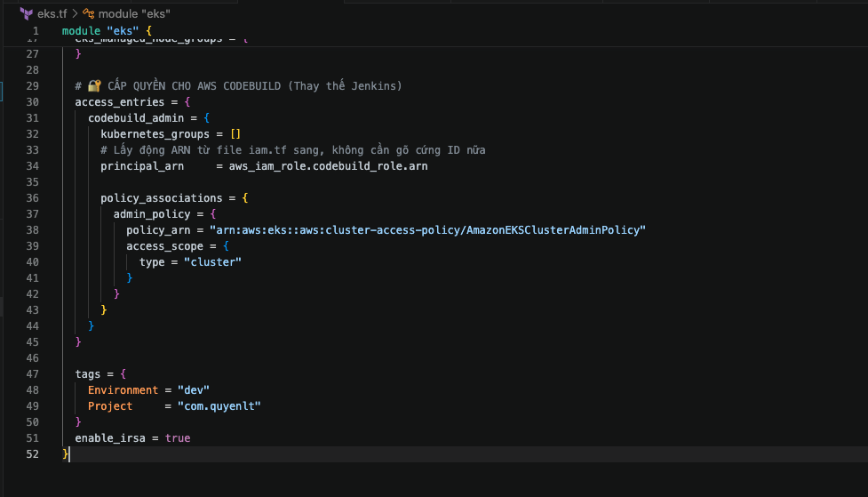Open the eks.tf breadcrumb file picker
This screenshot has width=868, height=497.
tap(52, 14)
